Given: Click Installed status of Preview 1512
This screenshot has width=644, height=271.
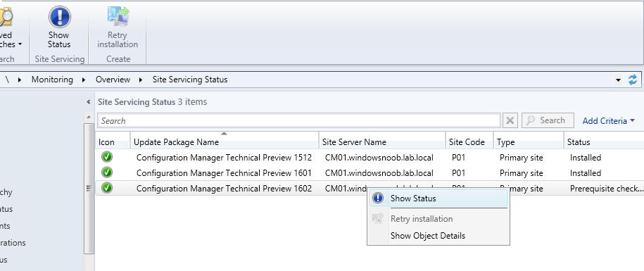Looking at the screenshot, I should 586,158.
